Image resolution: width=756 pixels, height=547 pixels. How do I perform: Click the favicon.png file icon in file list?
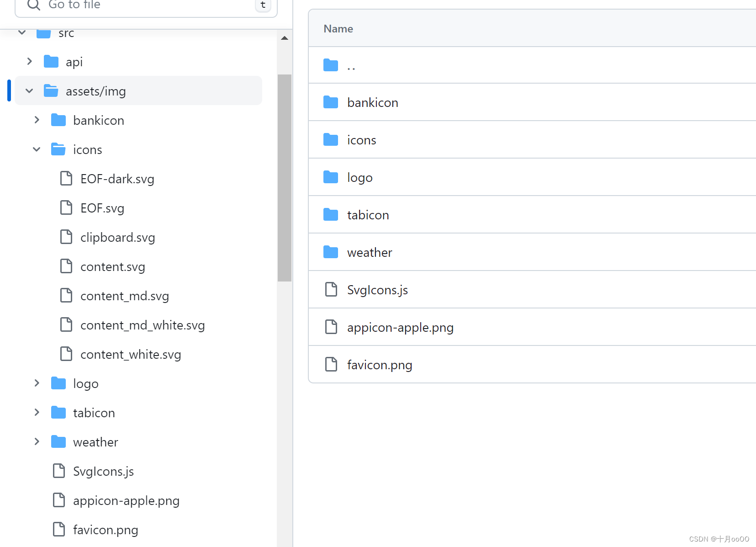point(331,365)
